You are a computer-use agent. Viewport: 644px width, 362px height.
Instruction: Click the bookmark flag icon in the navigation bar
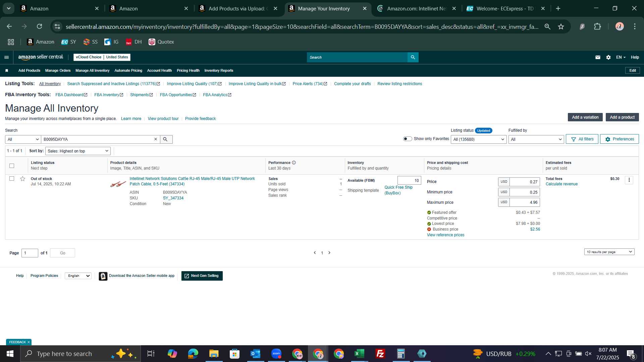click(7, 71)
